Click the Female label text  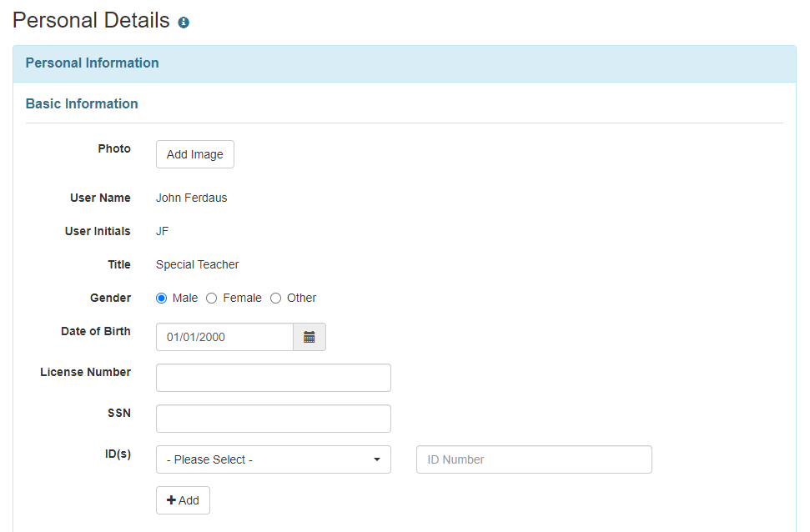(x=242, y=298)
